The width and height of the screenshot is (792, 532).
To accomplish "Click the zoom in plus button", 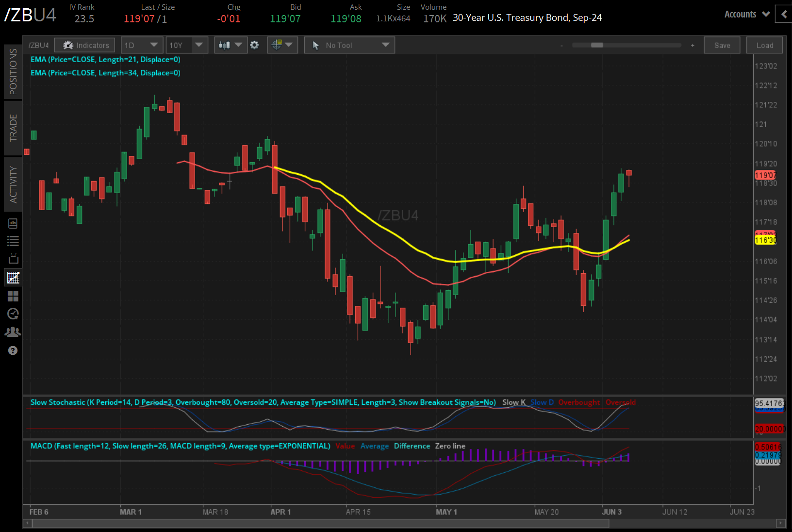I will (693, 46).
